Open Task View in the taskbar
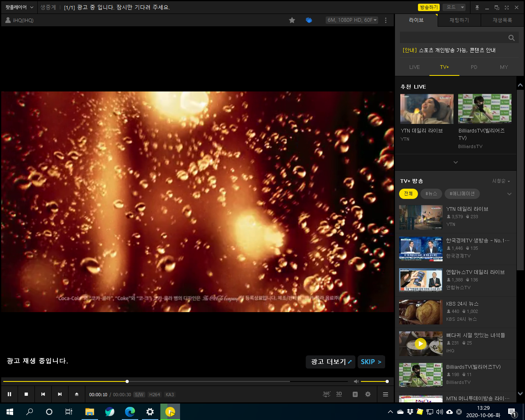 point(69,412)
